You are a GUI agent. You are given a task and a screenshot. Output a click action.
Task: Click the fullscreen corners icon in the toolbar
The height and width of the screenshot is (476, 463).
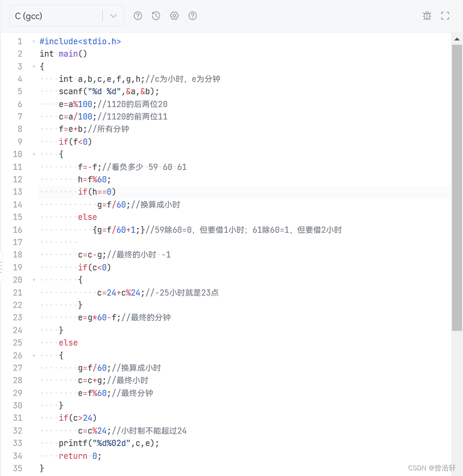(445, 16)
